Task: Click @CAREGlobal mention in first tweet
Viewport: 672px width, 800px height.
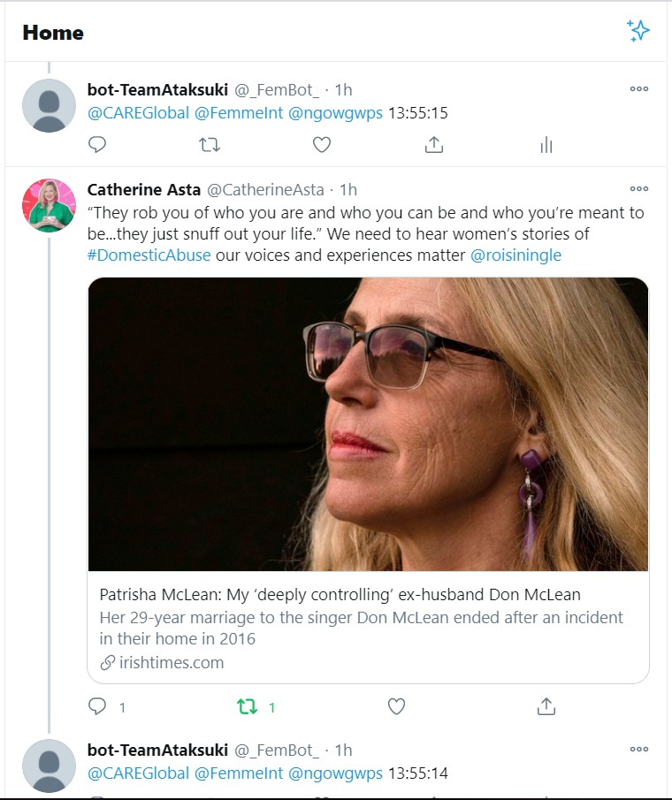Action: (138, 113)
